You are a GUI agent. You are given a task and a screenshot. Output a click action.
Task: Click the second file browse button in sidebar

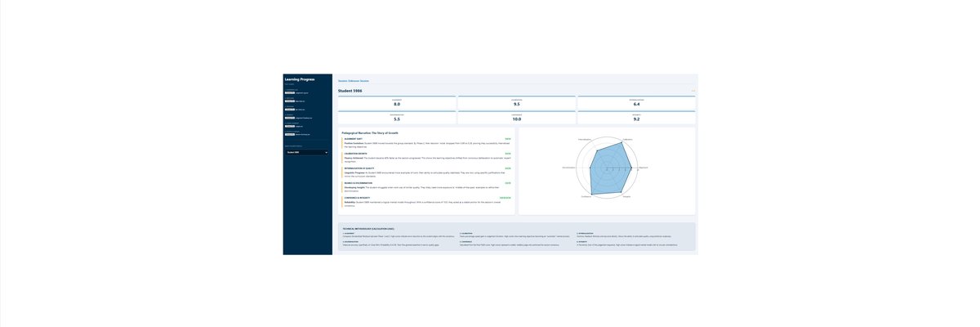289,101
